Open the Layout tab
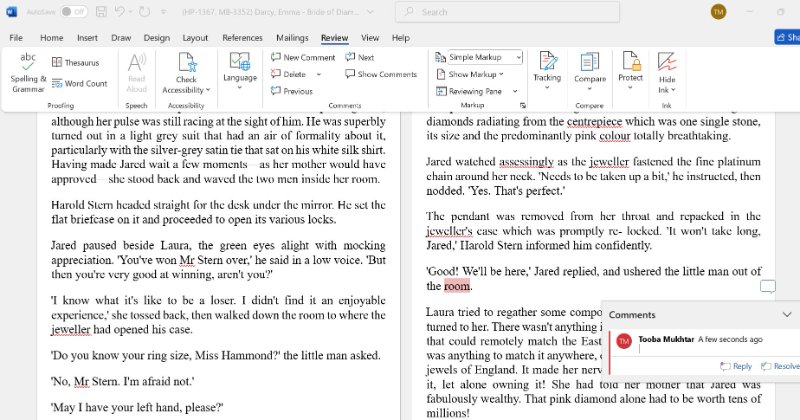The image size is (800, 420). [x=195, y=38]
